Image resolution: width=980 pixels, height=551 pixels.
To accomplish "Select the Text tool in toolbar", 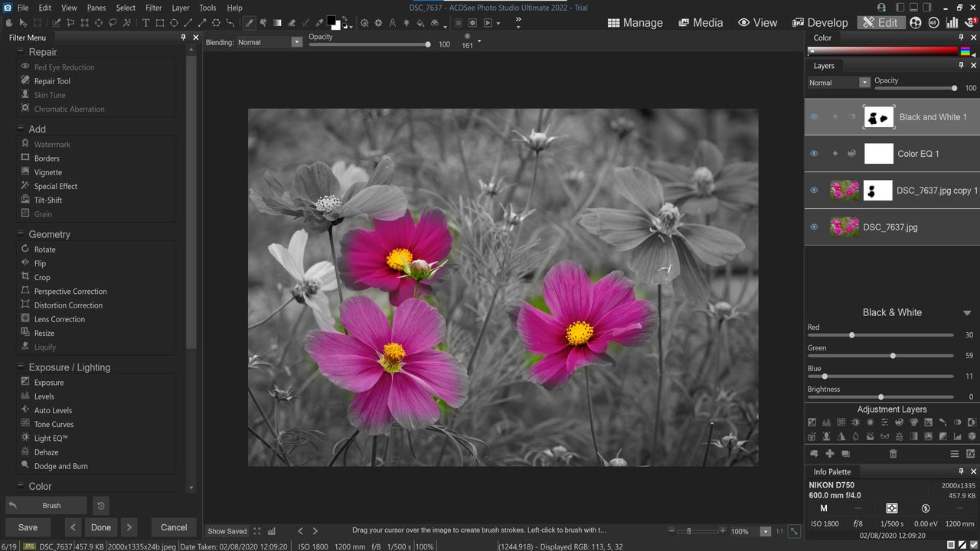I will pos(145,22).
